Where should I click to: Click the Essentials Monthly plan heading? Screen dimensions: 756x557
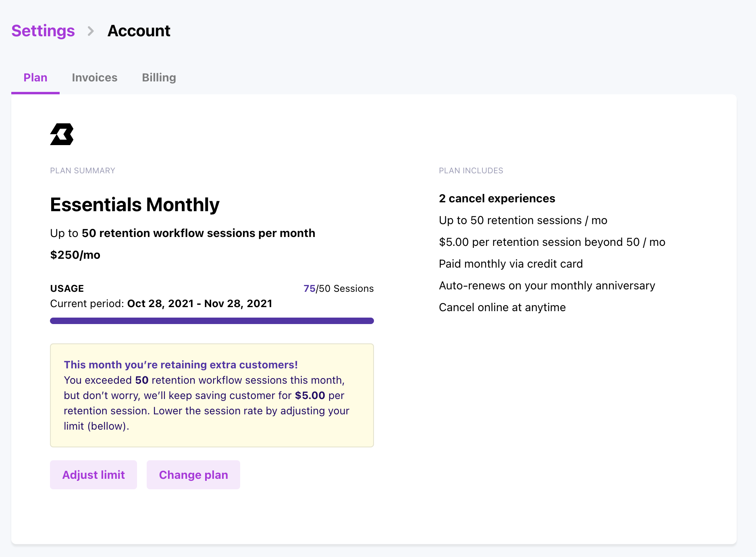(x=135, y=205)
